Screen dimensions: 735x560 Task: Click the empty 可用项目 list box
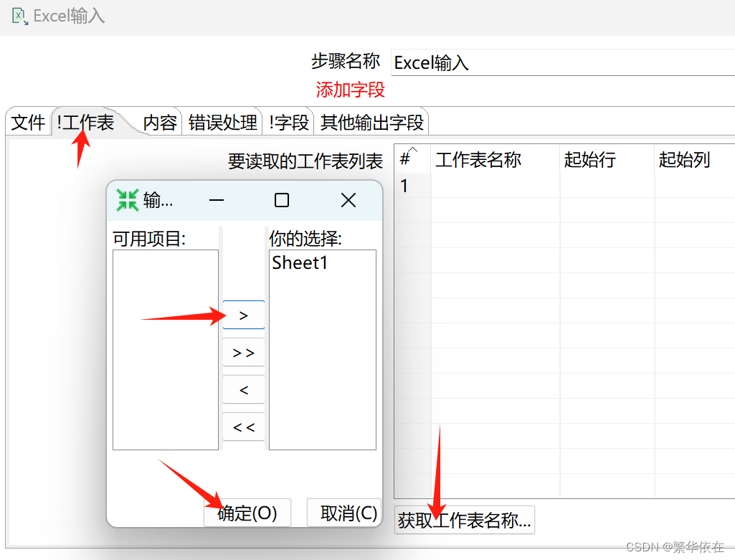(166, 350)
